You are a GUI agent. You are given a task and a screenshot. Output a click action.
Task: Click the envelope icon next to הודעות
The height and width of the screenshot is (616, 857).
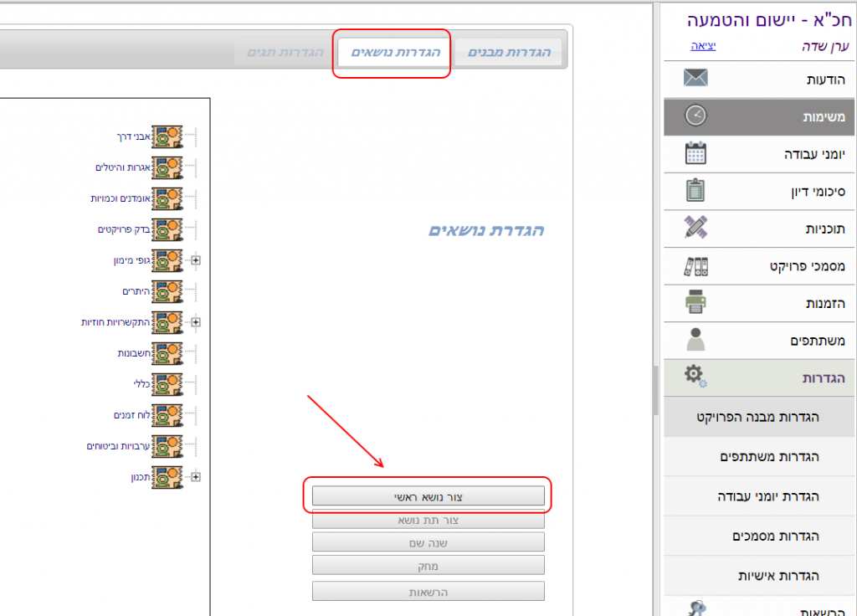click(695, 79)
